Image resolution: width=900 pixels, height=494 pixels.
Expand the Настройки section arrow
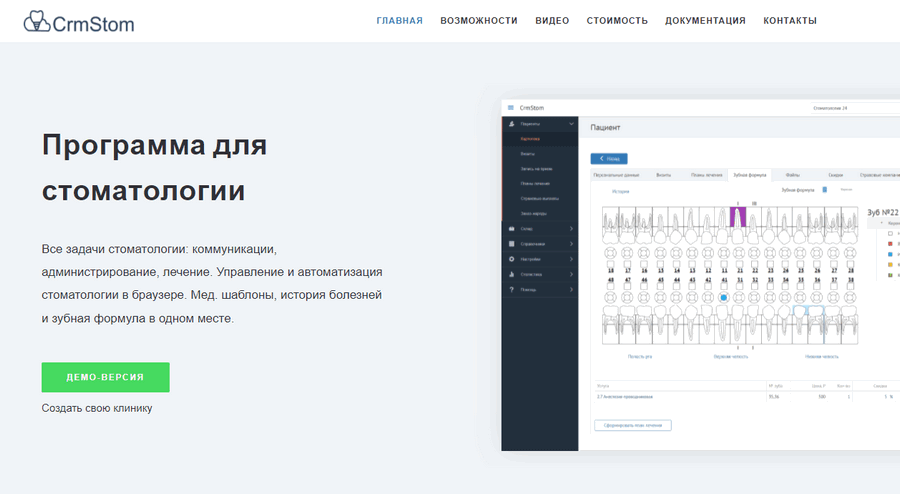coord(571,259)
